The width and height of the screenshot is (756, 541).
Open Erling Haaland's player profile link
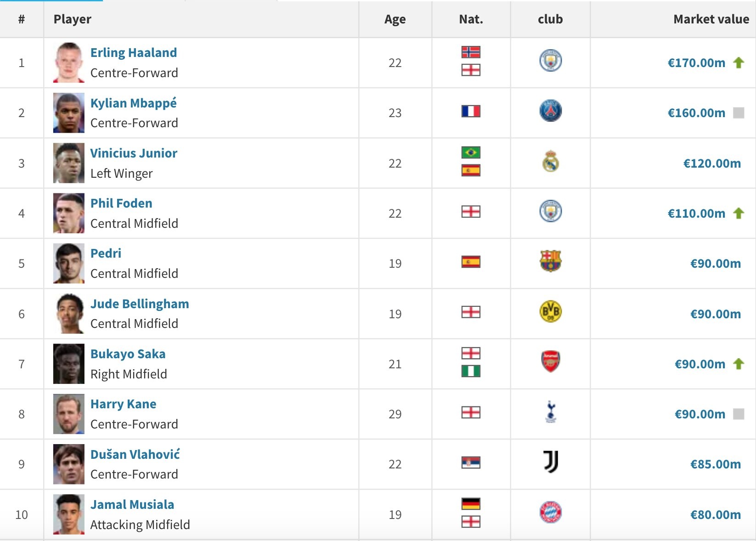point(134,53)
